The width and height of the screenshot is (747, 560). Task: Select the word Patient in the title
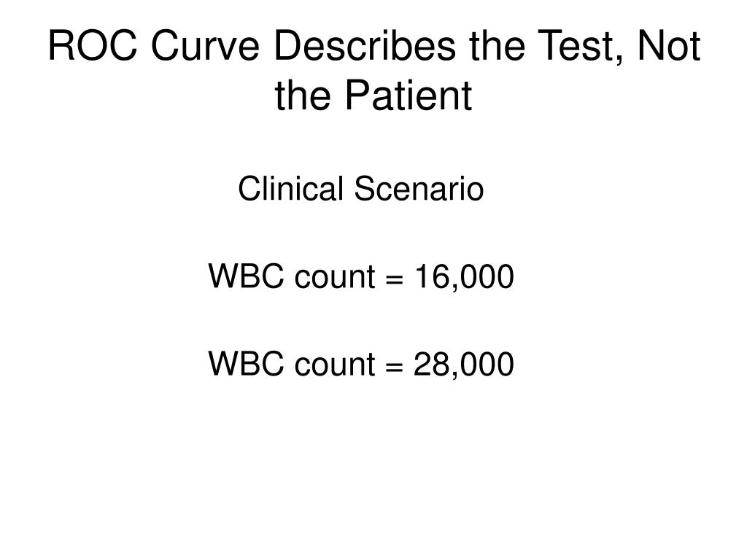(409, 96)
